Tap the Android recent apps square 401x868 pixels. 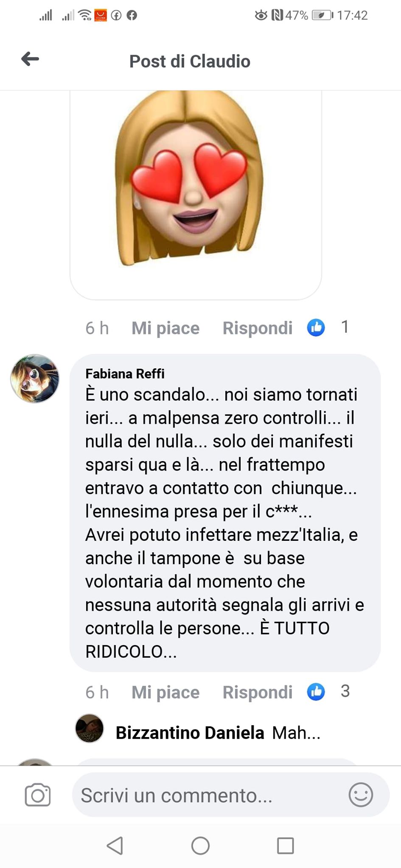coord(285,846)
